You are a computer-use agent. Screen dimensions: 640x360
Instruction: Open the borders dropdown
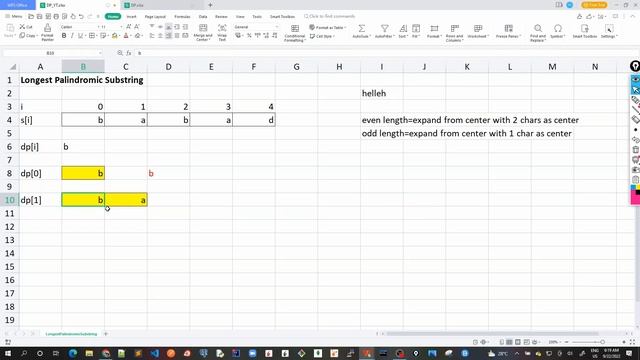(97, 36)
